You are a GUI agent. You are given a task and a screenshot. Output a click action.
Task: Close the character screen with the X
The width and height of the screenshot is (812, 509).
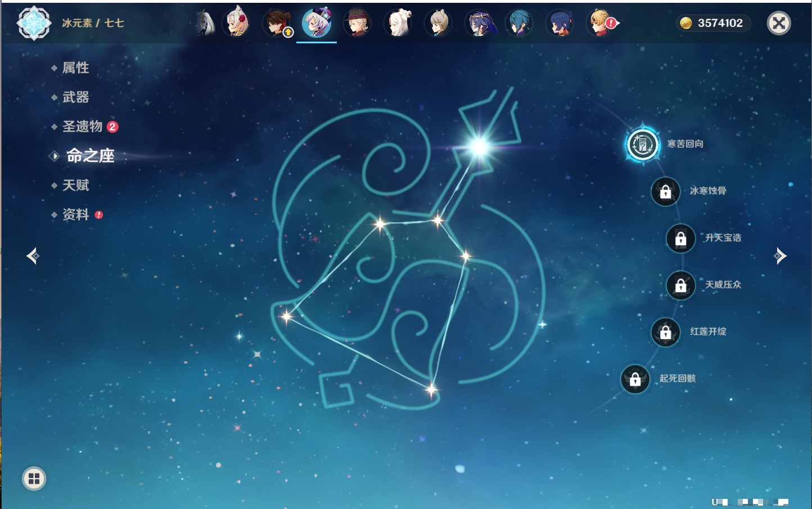click(x=779, y=23)
